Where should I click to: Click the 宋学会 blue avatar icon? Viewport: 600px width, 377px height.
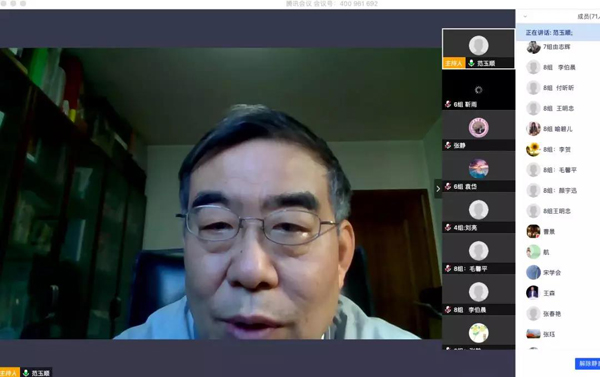533,273
